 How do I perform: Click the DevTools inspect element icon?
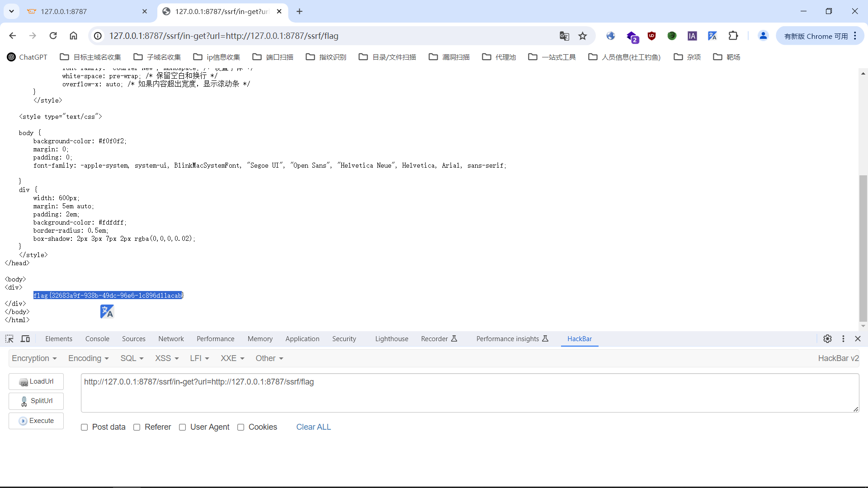click(x=9, y=339)
